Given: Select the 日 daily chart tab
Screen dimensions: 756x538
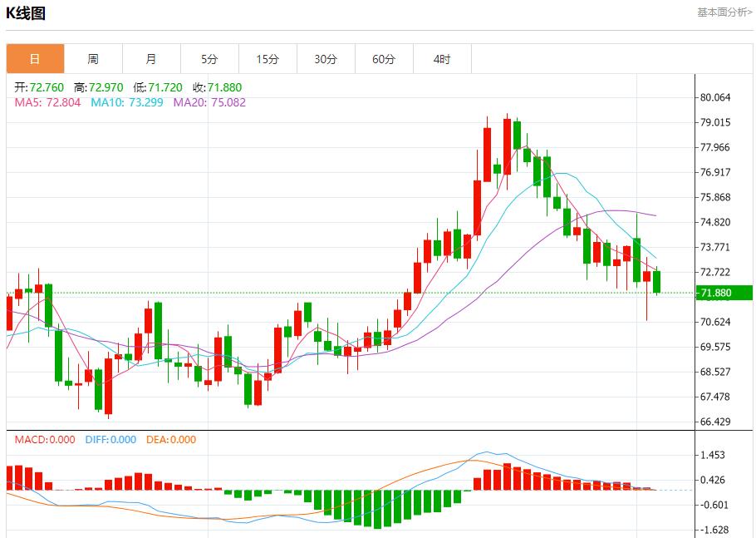Looking at the screenshot, I should point(35,59).
